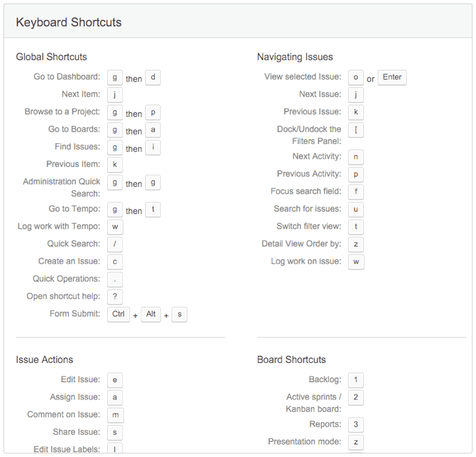Click the 'Ctrl' key badge for Form Submit

click(118, 314)
